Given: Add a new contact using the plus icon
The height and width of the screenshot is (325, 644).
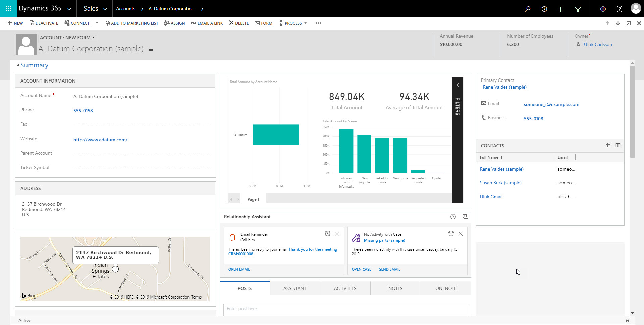Looking at the screenshot, I should coord(608,145).
